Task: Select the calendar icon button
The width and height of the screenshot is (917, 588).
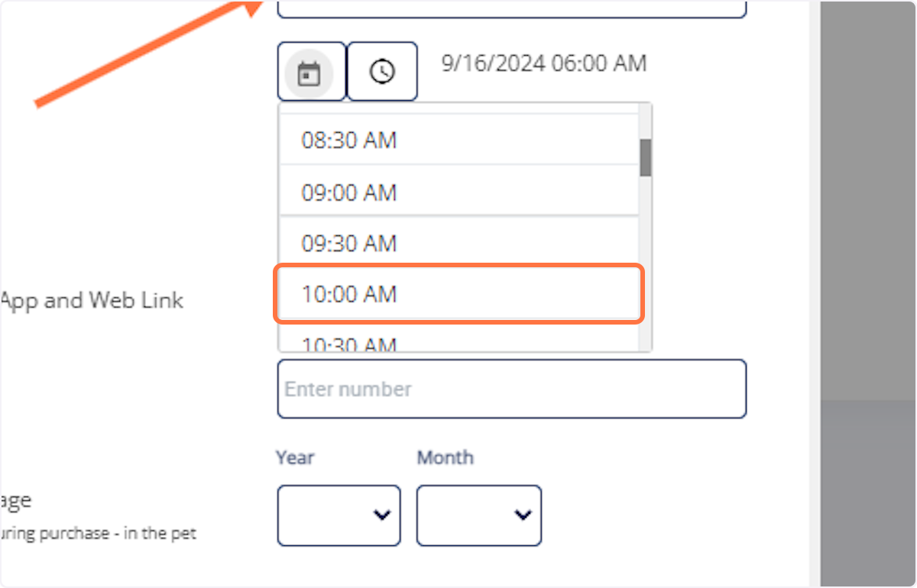Action: click(x=310, y=71)
